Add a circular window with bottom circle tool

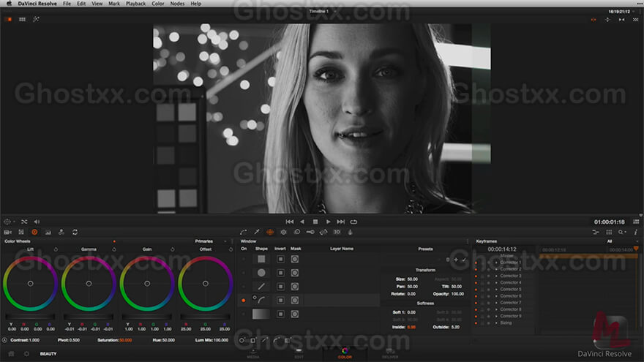(242, 340)
